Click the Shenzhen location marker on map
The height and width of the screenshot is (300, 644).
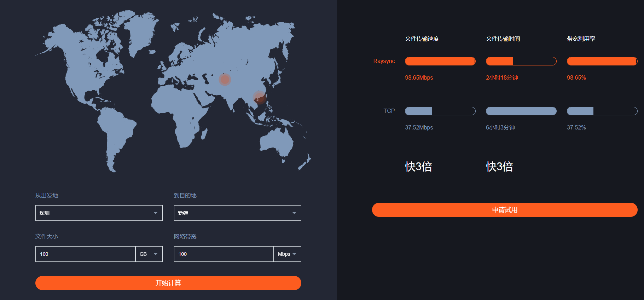click(259, 98)
